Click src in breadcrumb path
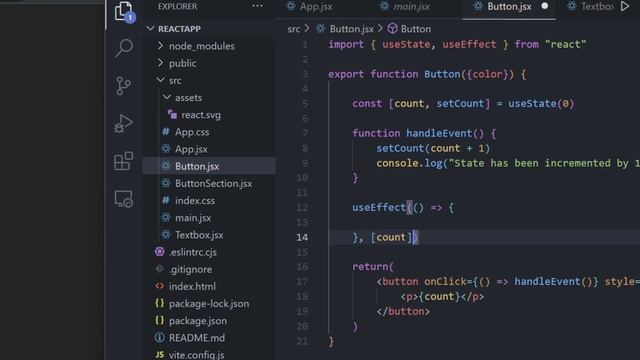Viewport: 640px width, 360px height. click(x=293, y=29)
